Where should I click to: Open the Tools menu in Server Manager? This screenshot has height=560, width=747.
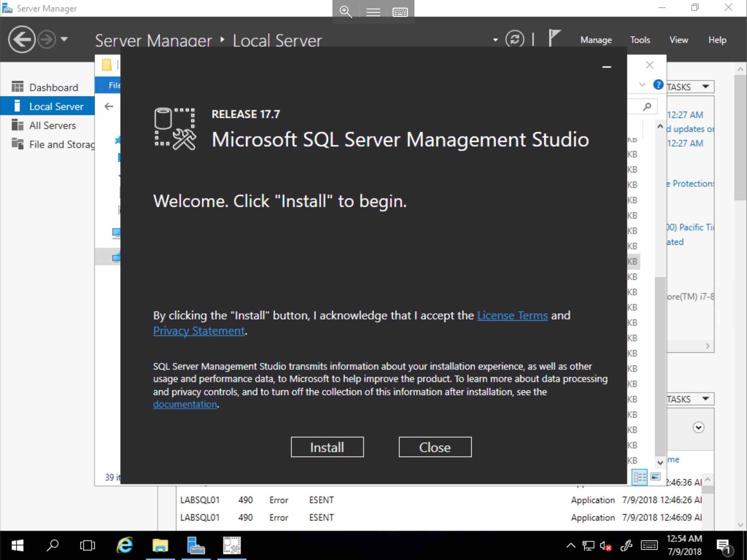(640, 39)
